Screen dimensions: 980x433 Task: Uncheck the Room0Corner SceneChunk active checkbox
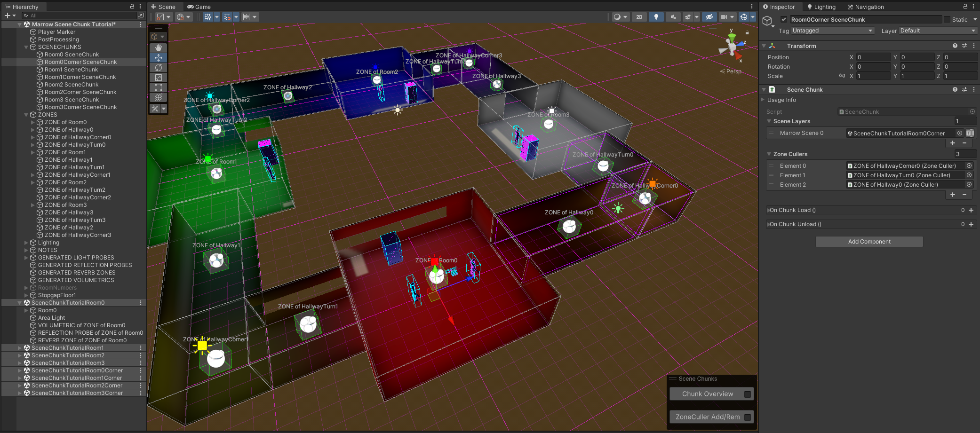pyautogui.click(x=784, y=19)
